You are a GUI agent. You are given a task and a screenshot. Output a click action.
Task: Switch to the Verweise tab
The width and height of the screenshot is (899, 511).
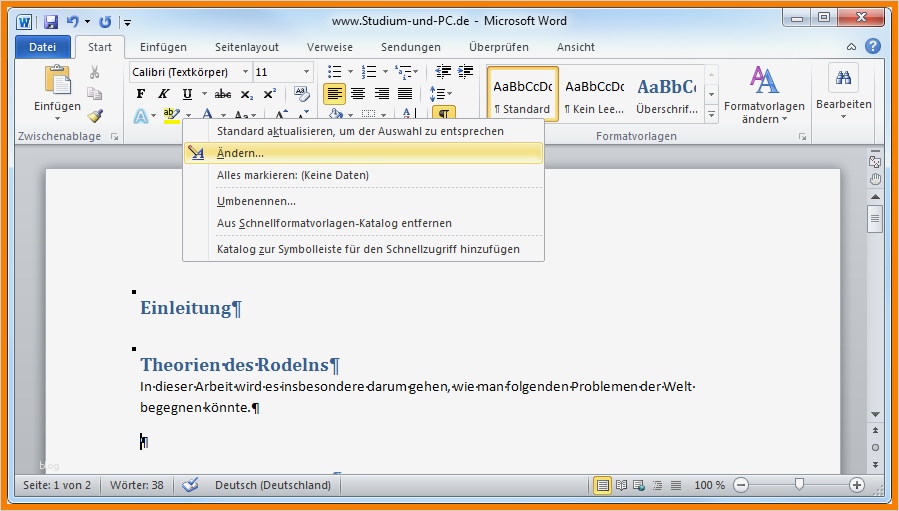pos(330,47)
